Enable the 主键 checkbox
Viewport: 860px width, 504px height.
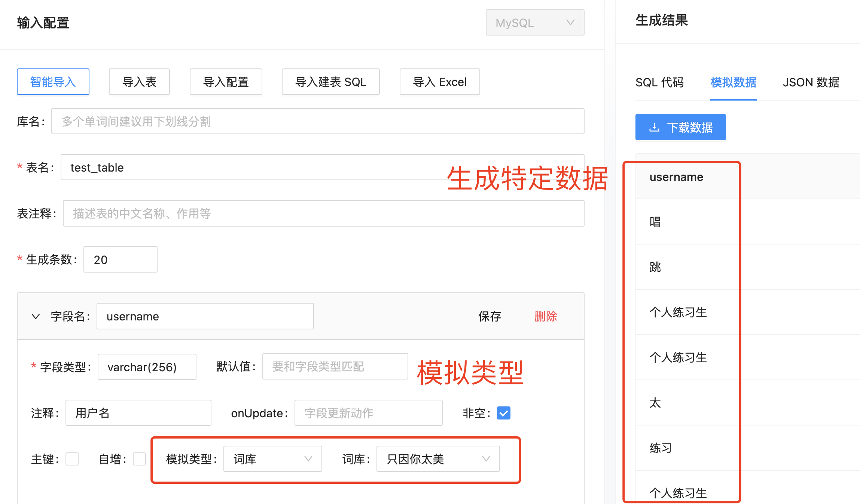[72, 459]
